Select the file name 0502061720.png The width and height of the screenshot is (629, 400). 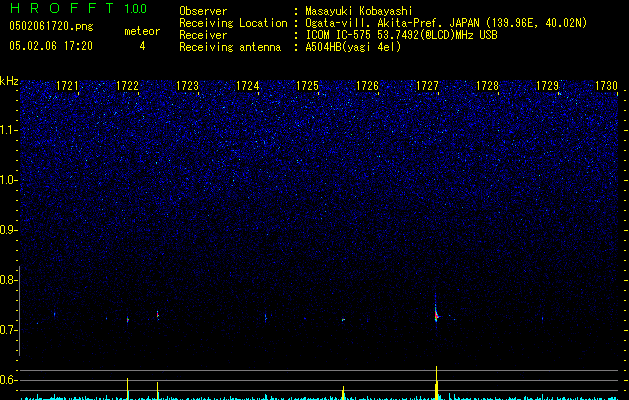coord(51,26)
